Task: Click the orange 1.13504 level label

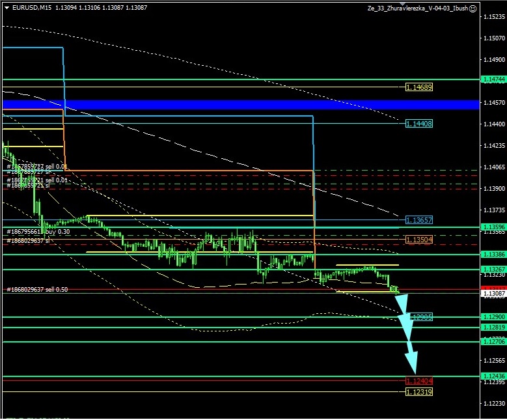Action: (x=418, y=240)
